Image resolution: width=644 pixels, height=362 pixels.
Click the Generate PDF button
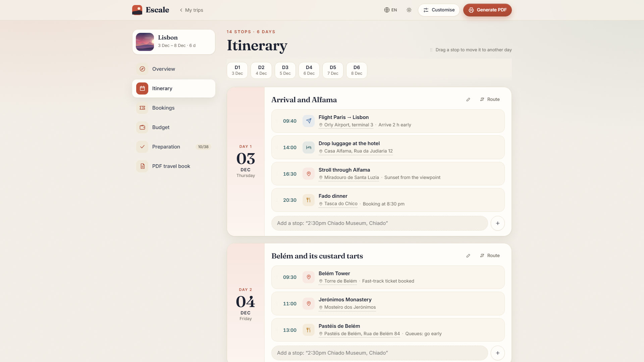point(487,10)
